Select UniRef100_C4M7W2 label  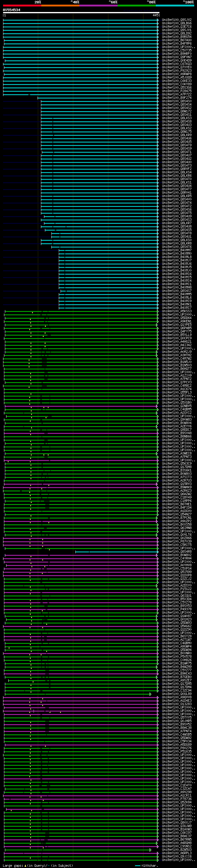click(x=177, y=358)
